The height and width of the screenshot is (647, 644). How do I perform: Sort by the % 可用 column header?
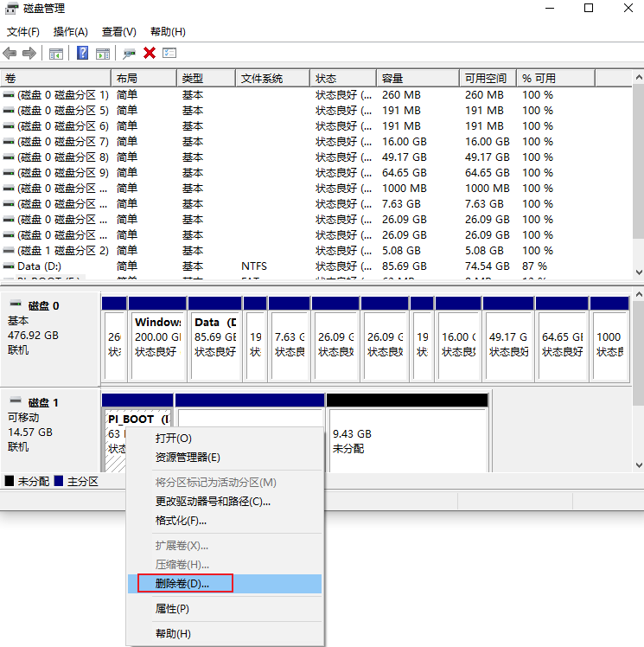click(x=556, y=79)
